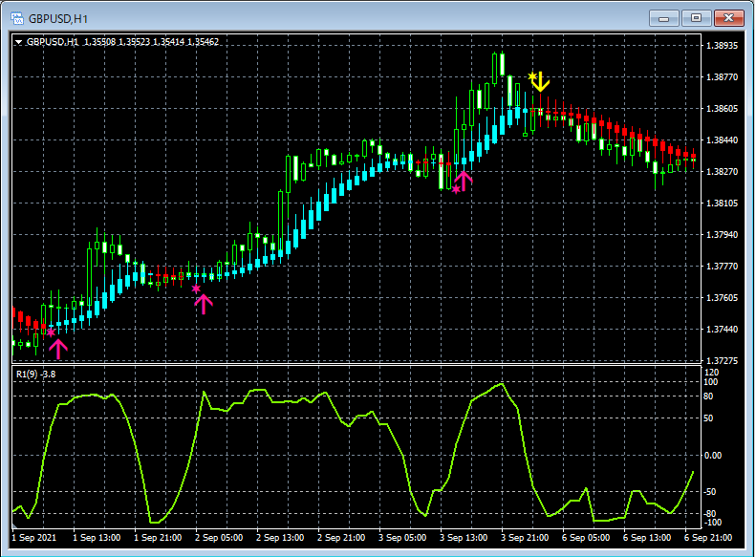The width and height of the screenshot is (756, 557).
Task: Click the pink up arrow near 2 Sep 05:00
Action: click(203, 304)
